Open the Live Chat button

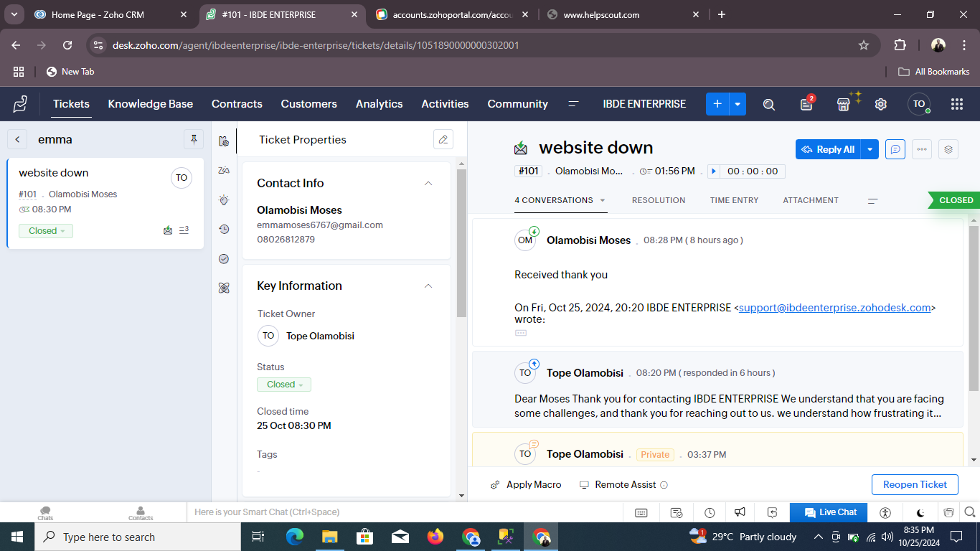pyautogui.click(x=829, y=512)
